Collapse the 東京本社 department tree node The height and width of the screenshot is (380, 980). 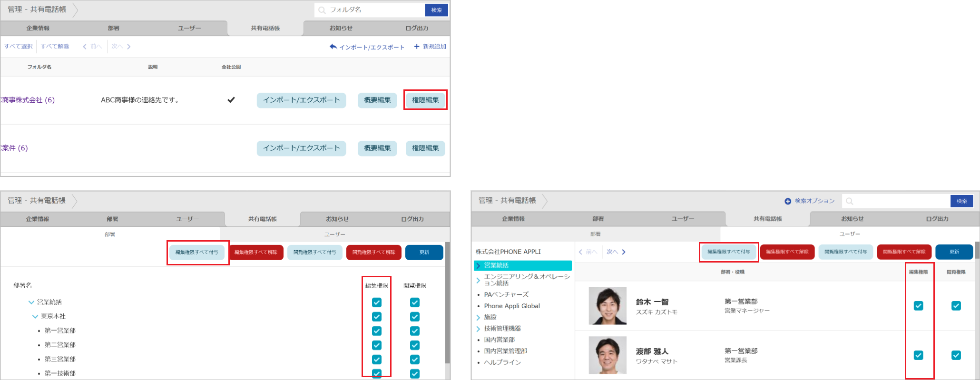point(35,317)
